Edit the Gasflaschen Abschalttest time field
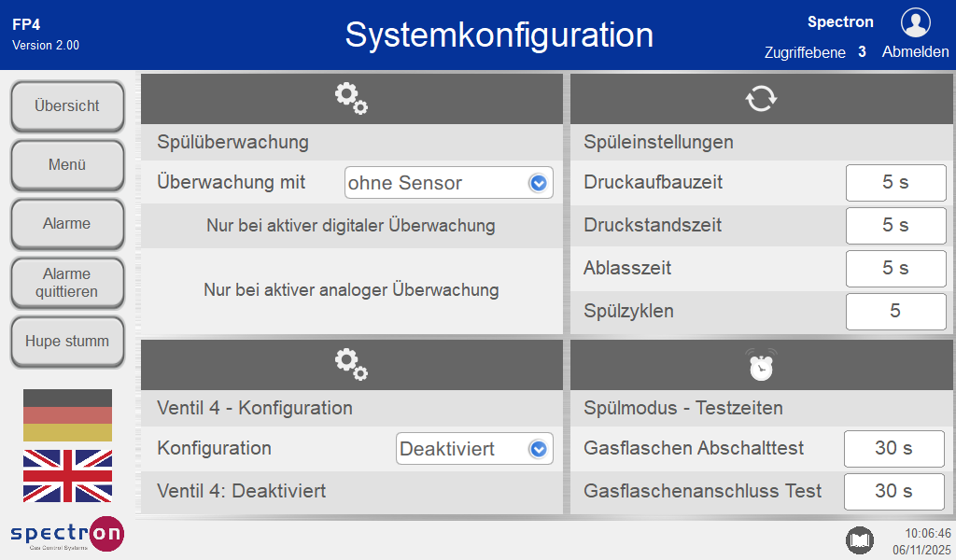Viewport: 956px width, 560px height. point(893,449)
